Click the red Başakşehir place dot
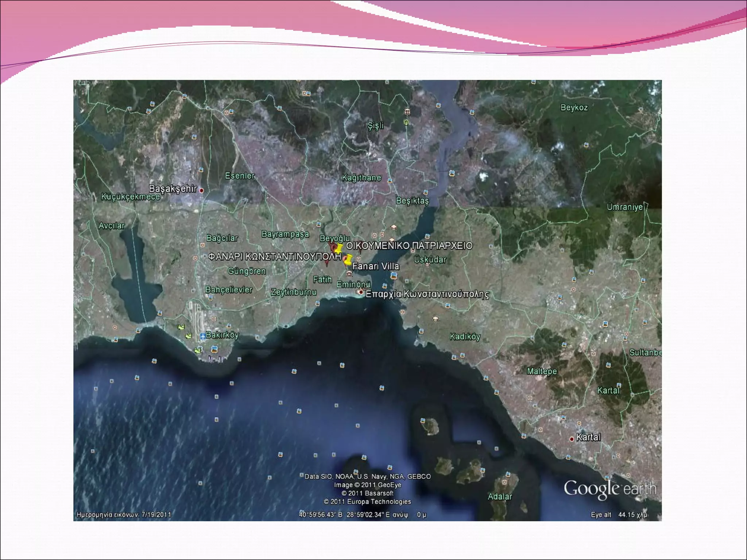Image resolution: width=747 pixels, height=560 pixels. coord(201,190)
